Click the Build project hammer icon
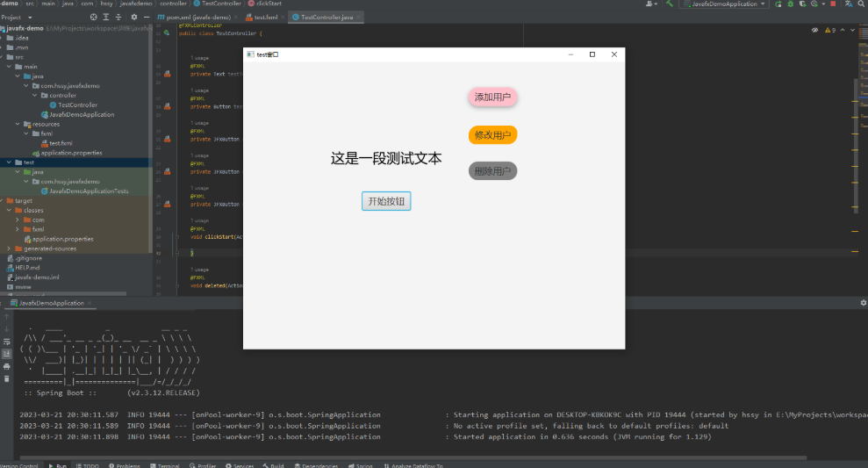 (670, 4)
